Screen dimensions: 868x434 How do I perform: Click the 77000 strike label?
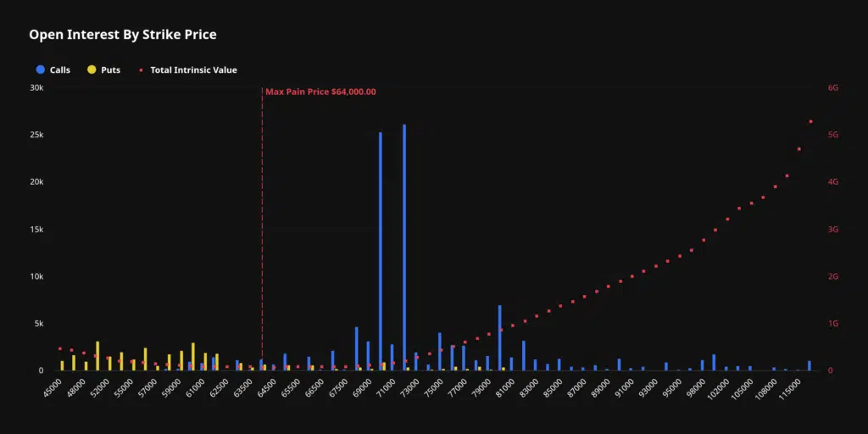459,387
